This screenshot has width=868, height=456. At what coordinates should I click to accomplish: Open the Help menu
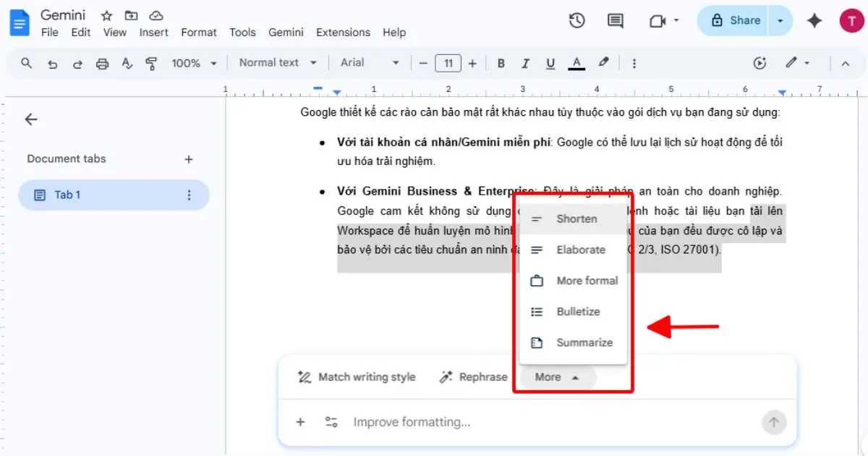(394, 33)
